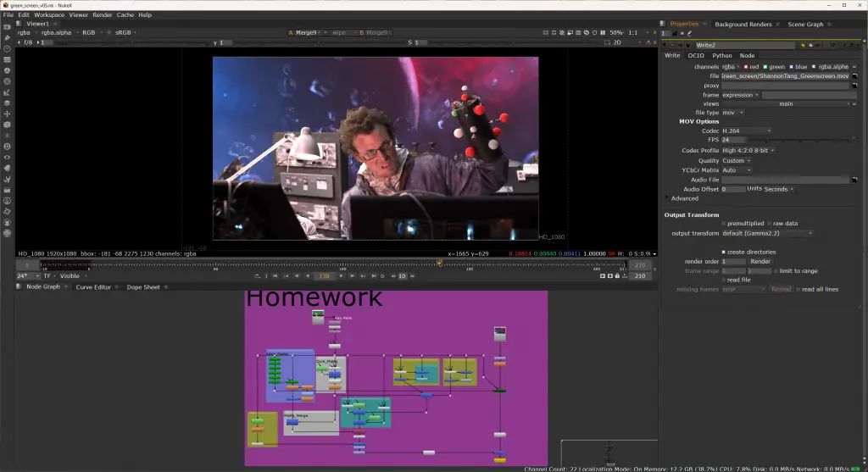The width and height of the screenshot is (868, 472).
Task: Click the FPS slider in MOV Options
Action: 797,141
